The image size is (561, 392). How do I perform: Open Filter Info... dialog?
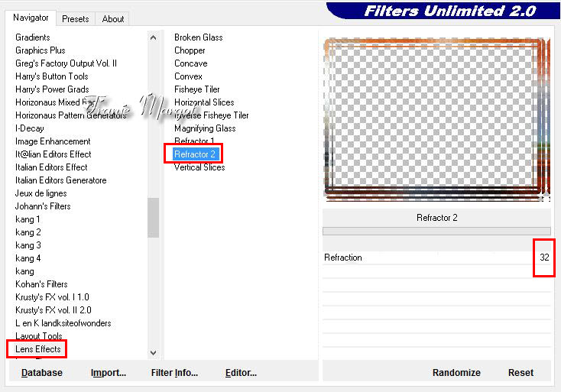174,373
